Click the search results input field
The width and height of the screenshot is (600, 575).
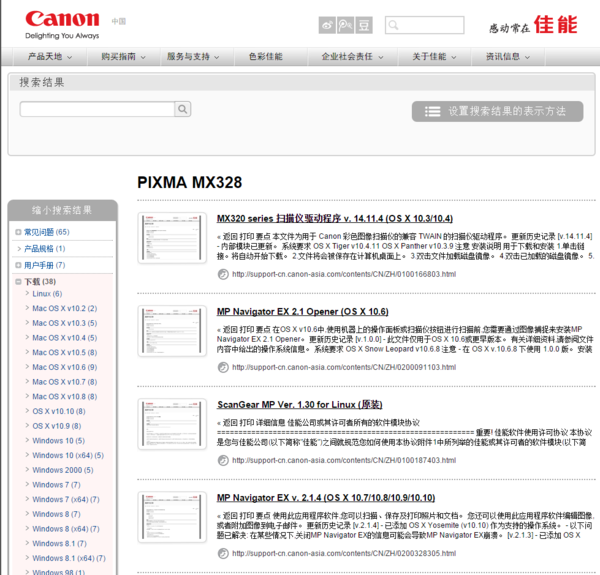(x=97, y=109)
